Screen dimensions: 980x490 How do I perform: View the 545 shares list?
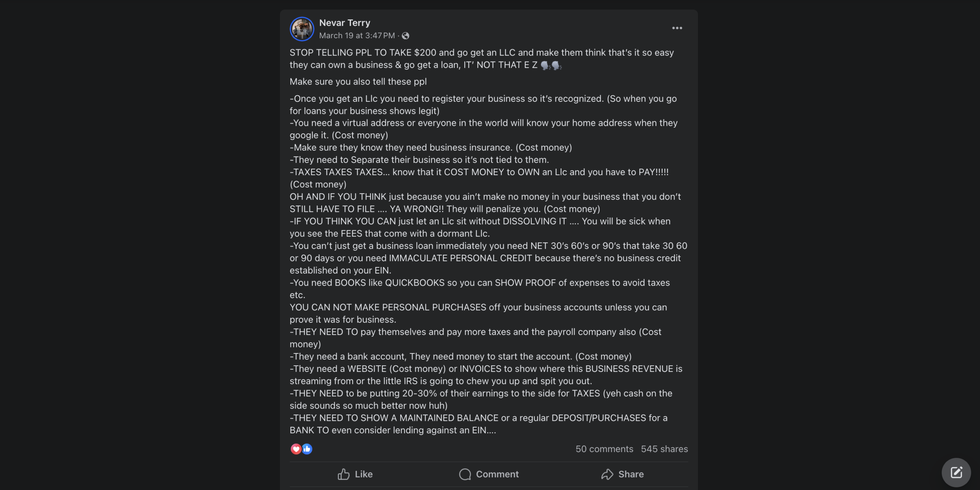(664, 449)
